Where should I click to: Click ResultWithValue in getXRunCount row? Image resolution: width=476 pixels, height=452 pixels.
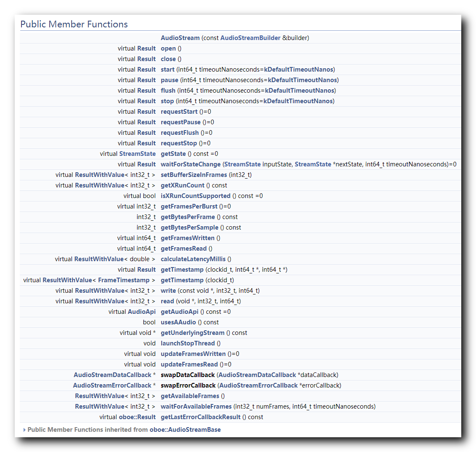[x=100, y=185]
